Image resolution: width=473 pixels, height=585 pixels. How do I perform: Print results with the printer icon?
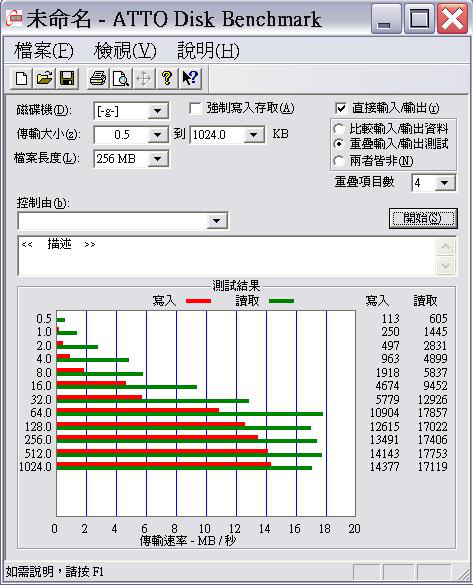(98, 78)
